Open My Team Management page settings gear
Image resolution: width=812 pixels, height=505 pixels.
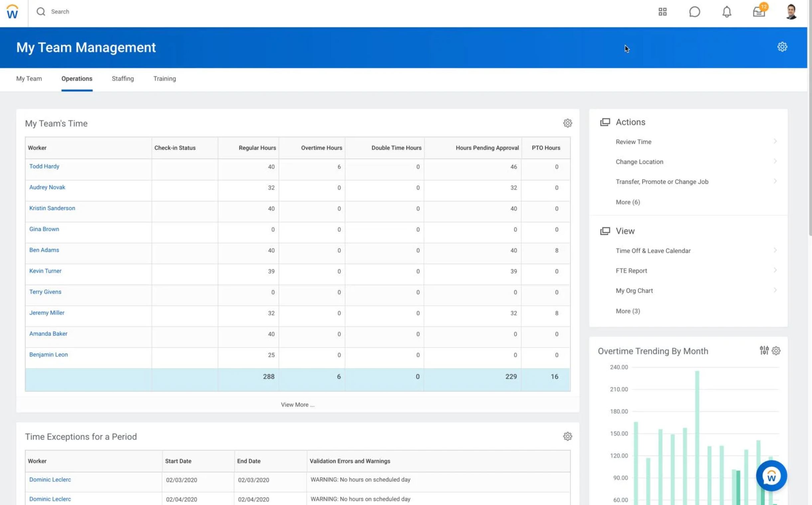click(x=782, y=47)
